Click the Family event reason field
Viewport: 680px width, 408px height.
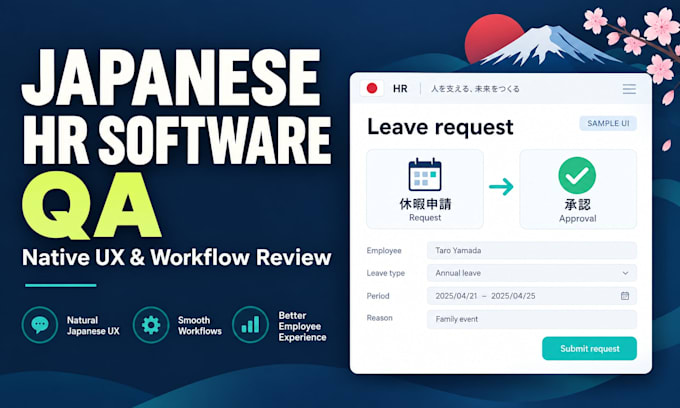click(532, 319)
